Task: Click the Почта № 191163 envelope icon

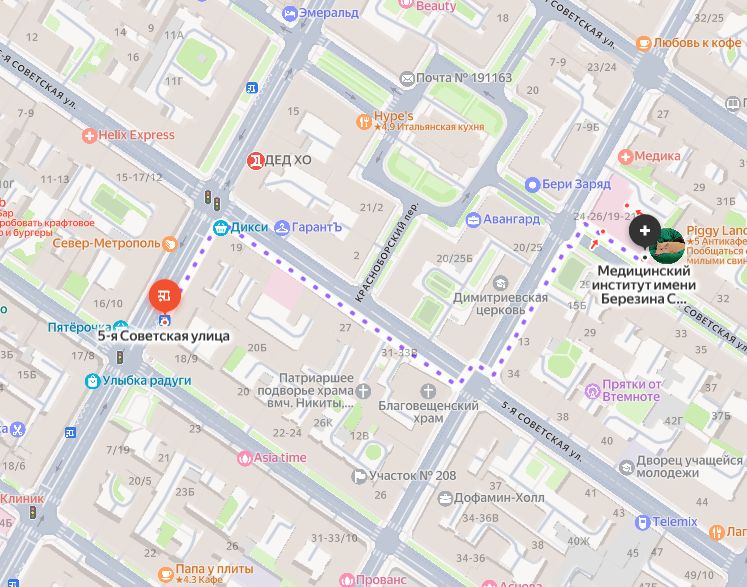Action: 407,79
